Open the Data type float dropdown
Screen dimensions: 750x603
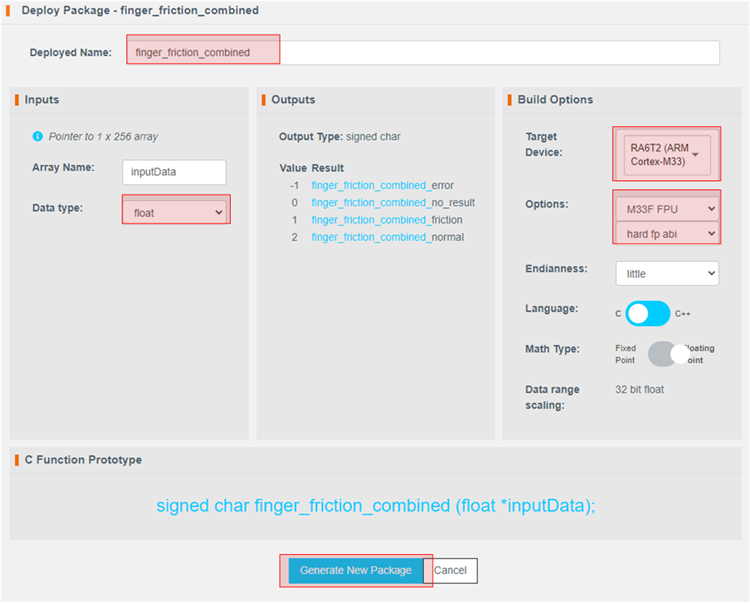pyautogui.click(x=177, y=212)
